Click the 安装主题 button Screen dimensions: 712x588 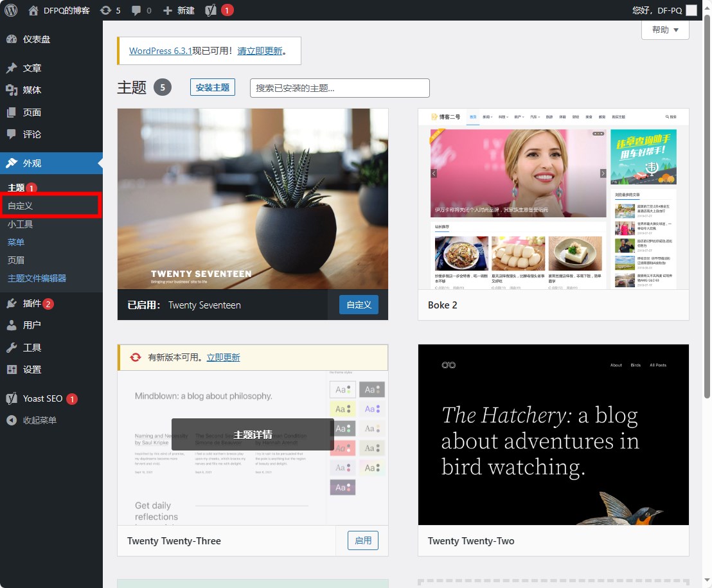pyautogui.click(x=213, y=87)
